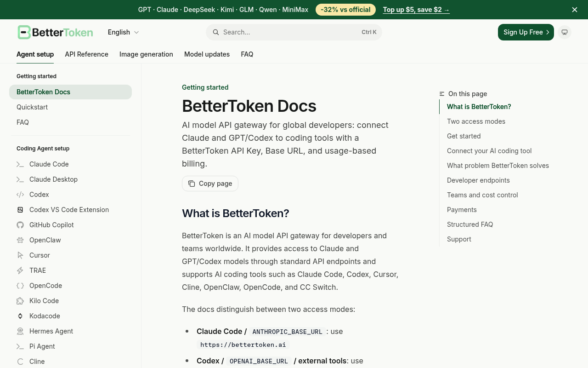This screenshot has width=588, height=368.
Task: Click the Codex VS Code Extension icon
Action: coord(20,210)
